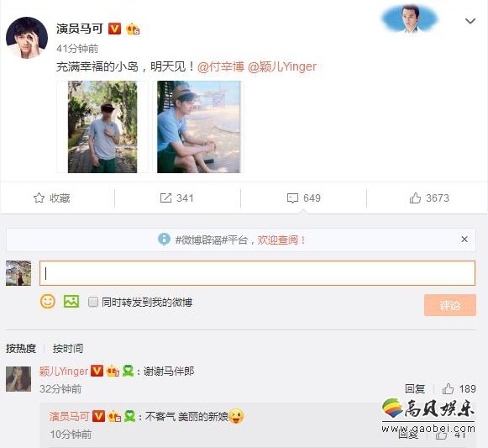Click the 回复 link on 颖儿Yinger's comment

pos(415,388)
